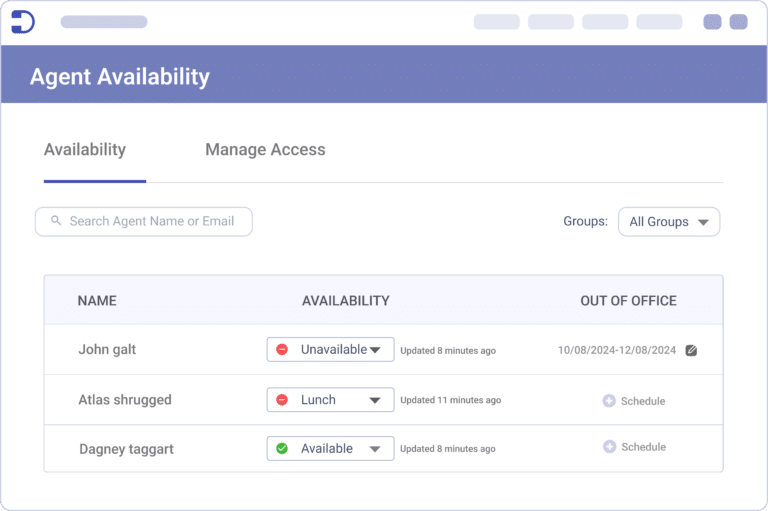Switch to the Manage Access tab

pos(265,150)
